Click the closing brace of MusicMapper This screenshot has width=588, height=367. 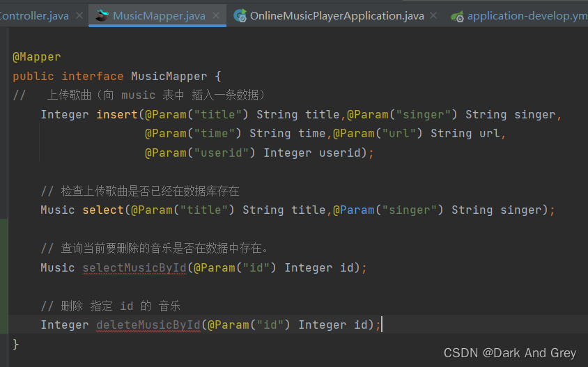point(15,344)
